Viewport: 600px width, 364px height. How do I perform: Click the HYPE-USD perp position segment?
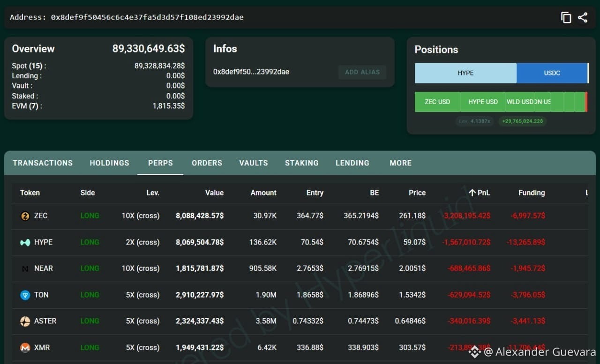point(483,102)
